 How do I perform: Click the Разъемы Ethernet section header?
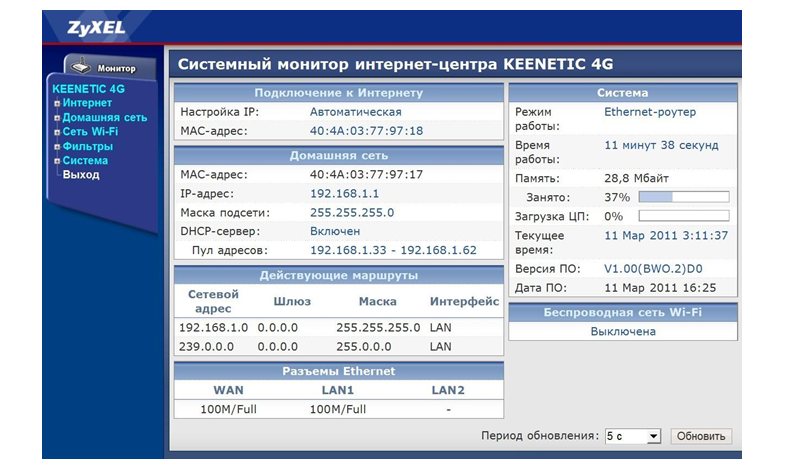point(339,372)
